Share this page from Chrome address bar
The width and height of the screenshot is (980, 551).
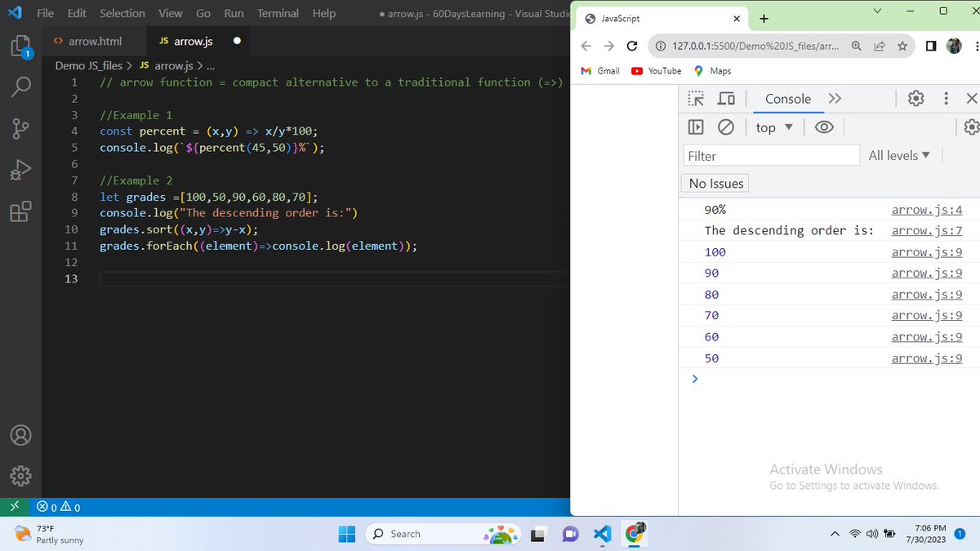[x=879, y=47]
